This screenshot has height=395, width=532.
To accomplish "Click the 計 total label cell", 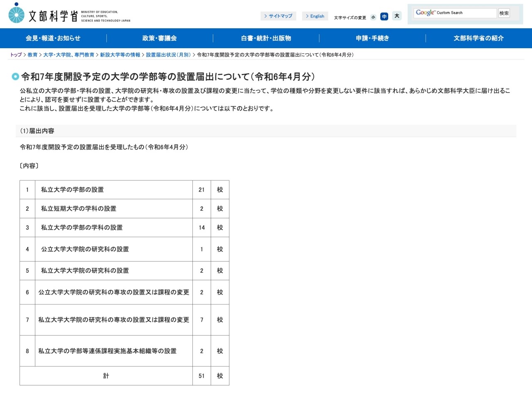I will click(x=106, y=376).
